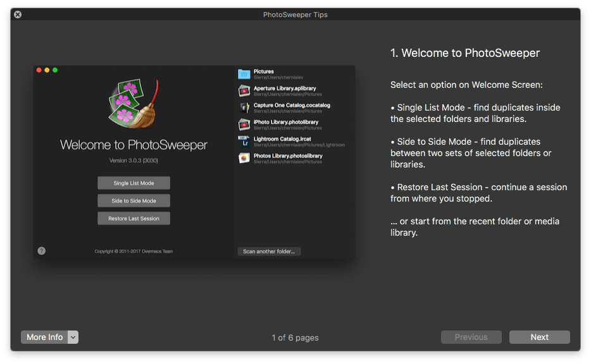Click the green zoom dot in preview
Screen dimensions: 591x364
pos(55,70)
